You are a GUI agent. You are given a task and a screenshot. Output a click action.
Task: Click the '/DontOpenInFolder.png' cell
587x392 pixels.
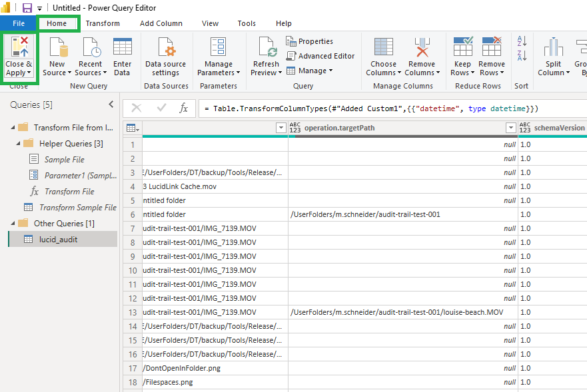pyautogui.click(x=215, y=368)
